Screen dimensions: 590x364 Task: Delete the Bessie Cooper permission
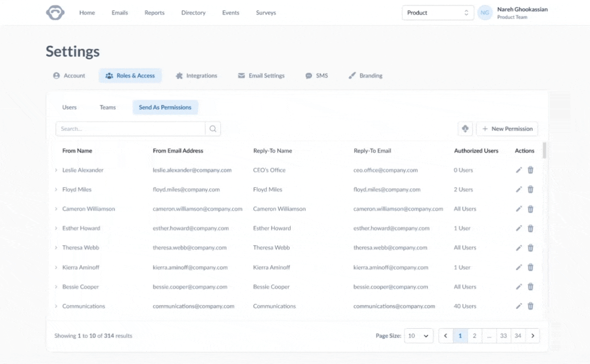pyautogui.click(x=530, y=287)
